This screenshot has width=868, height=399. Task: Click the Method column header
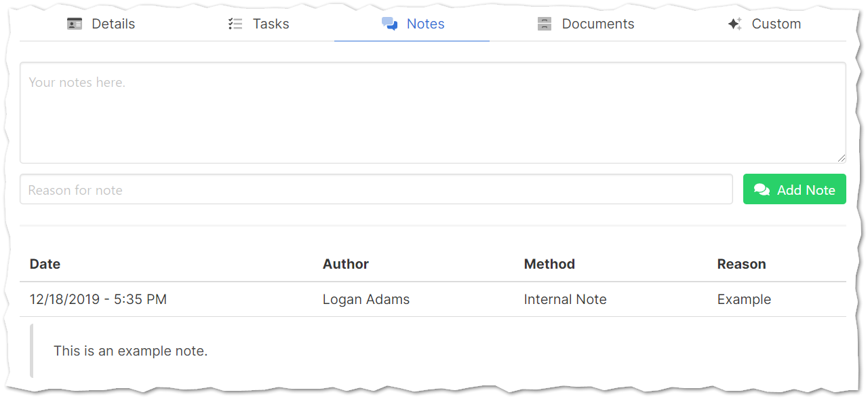point(549,264)
